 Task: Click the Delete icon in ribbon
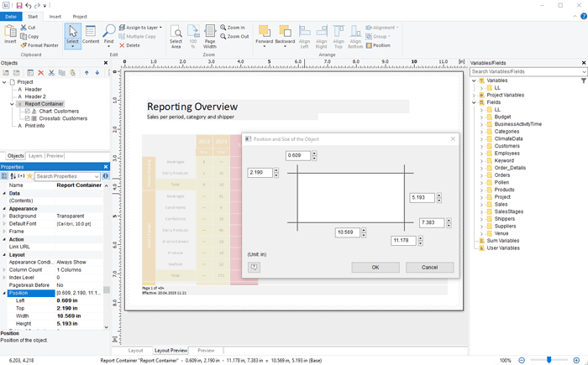[x=122, y=45]
